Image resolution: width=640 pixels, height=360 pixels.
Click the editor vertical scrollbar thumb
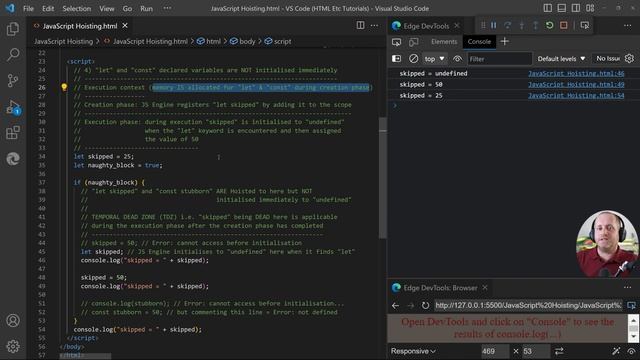point(382,178)
